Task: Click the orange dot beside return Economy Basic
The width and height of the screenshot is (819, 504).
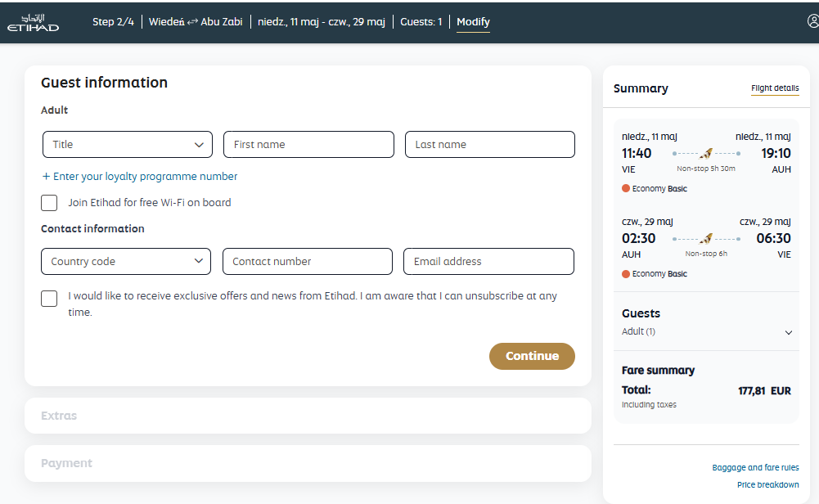Action: (626, 273)
